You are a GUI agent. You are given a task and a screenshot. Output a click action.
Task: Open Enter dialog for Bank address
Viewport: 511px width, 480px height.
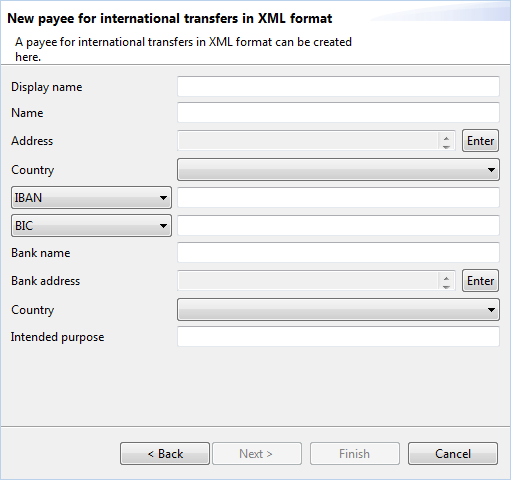(x=480, y=281)
